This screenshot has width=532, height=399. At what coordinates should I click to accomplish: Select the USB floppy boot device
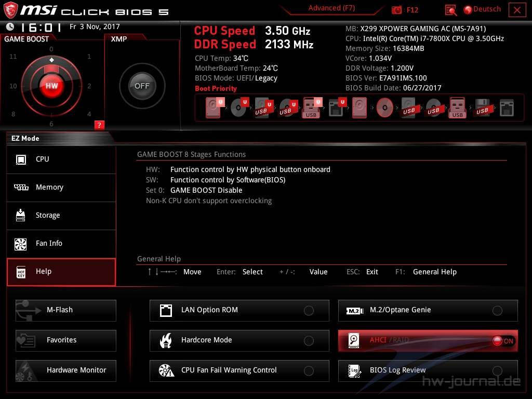pos(482,108)
